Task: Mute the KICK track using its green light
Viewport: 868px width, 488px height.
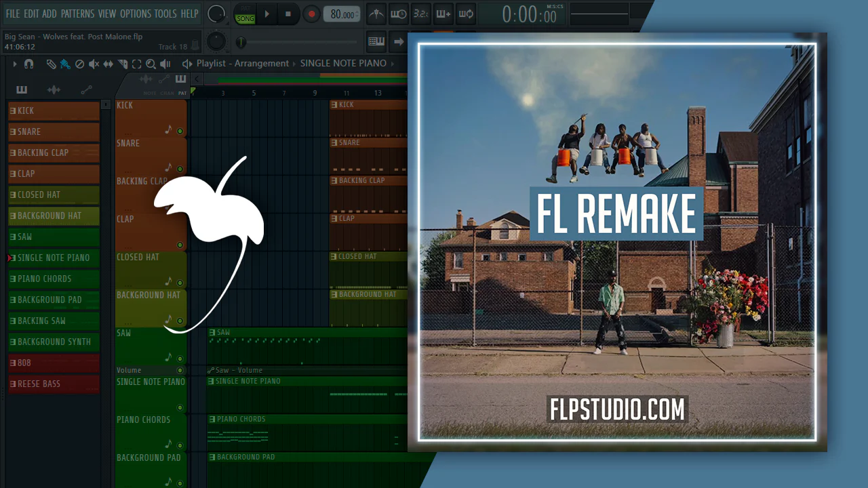Action: [x=180, y=131]
